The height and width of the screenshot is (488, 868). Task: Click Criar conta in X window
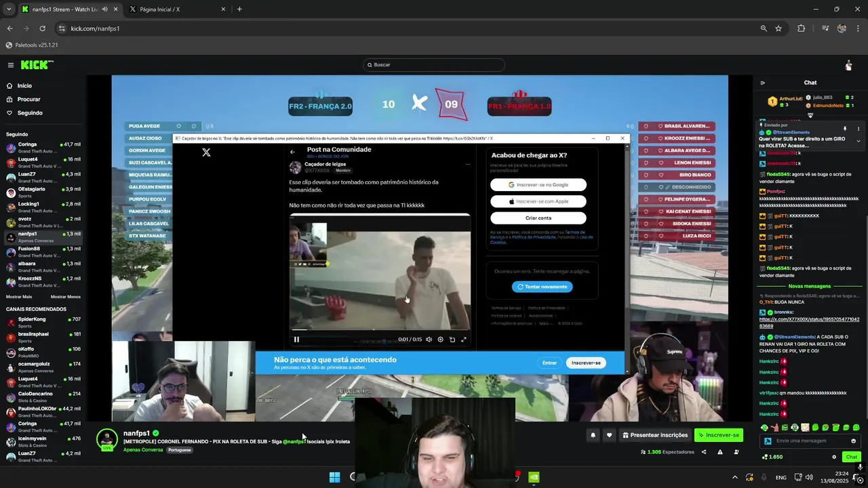(538, 218)
